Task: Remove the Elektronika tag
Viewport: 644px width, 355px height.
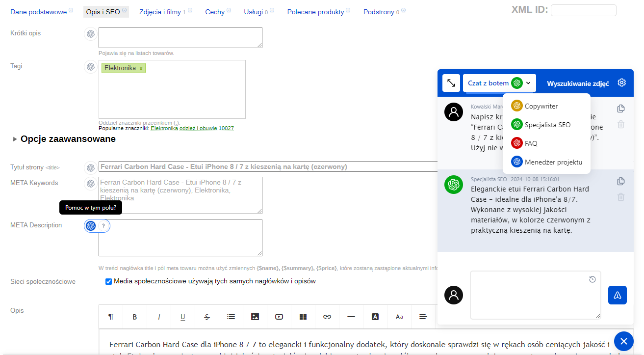Action: (141, 69)
